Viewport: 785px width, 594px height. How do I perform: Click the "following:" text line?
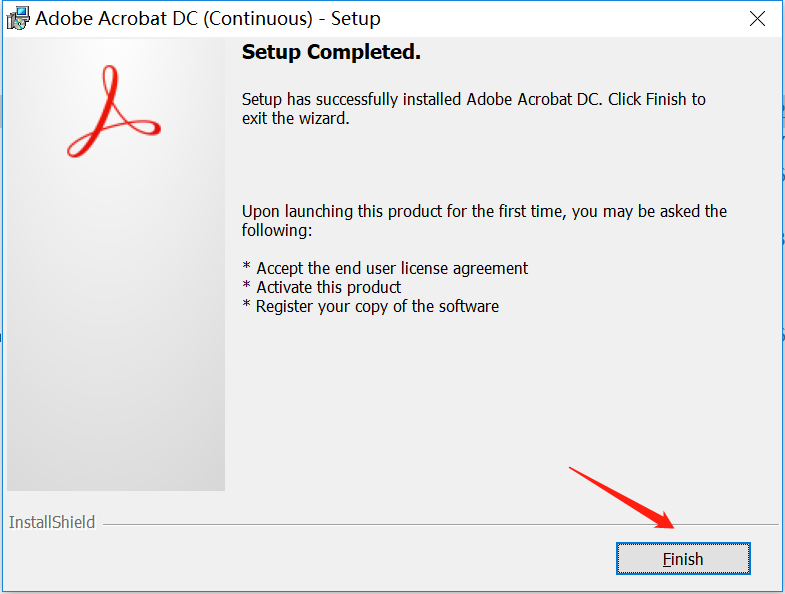[x=277, y=230]
